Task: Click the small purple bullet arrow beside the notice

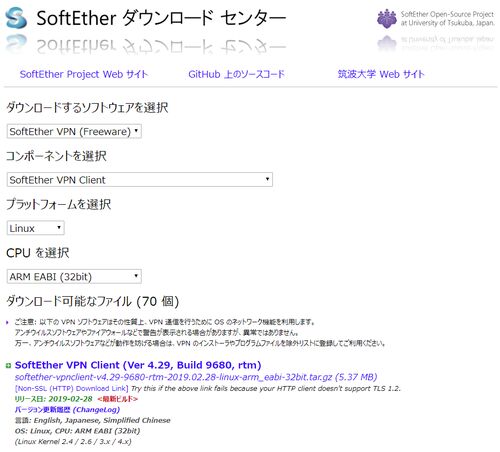Action: [x=7, y=322]
